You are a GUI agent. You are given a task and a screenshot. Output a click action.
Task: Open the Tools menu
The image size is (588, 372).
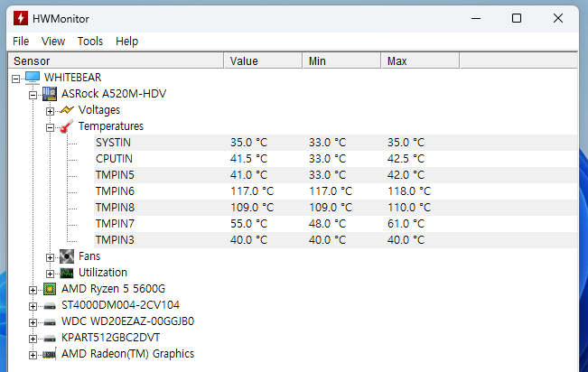tap(90, 41)
